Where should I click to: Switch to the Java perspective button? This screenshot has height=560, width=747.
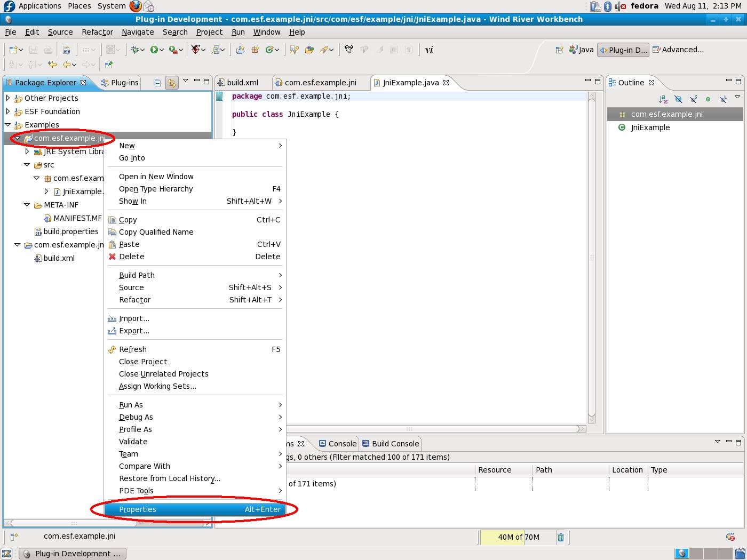tap(582, 50)
